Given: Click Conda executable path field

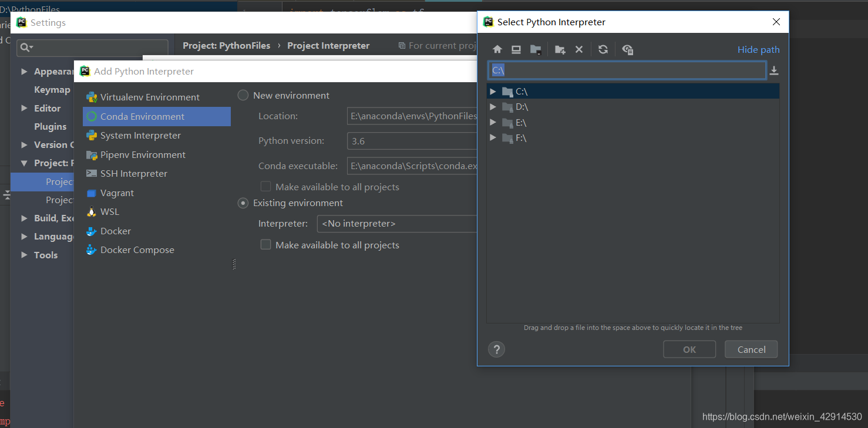Looking at the screenshot, I should click(x=412, y=166).
